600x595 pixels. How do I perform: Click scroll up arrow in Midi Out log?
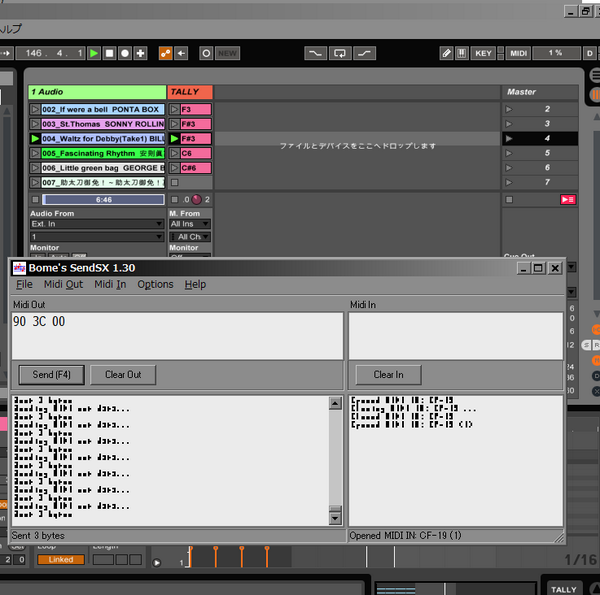335,403
